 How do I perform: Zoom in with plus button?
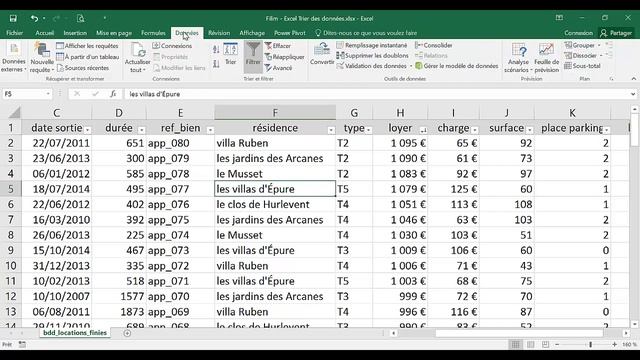pyautogui.click(x=614, y=344)
